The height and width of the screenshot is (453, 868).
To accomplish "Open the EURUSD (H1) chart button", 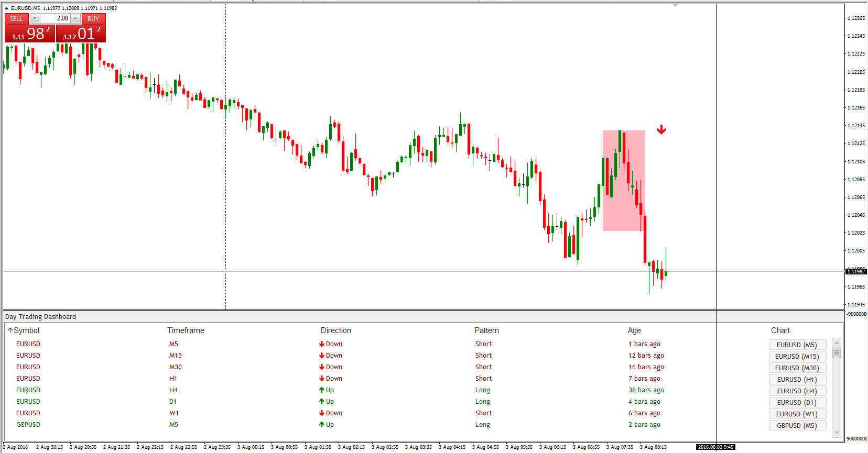I will (797, 379).
